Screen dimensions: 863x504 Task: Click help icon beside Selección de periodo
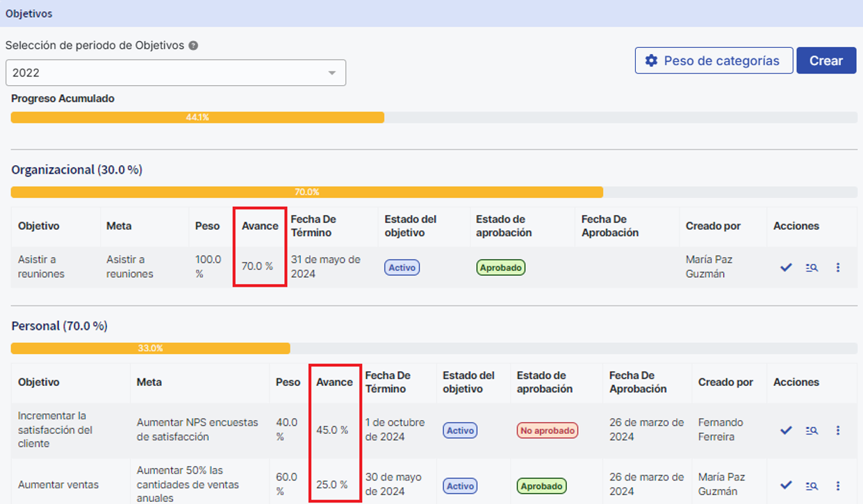(193, 46)
